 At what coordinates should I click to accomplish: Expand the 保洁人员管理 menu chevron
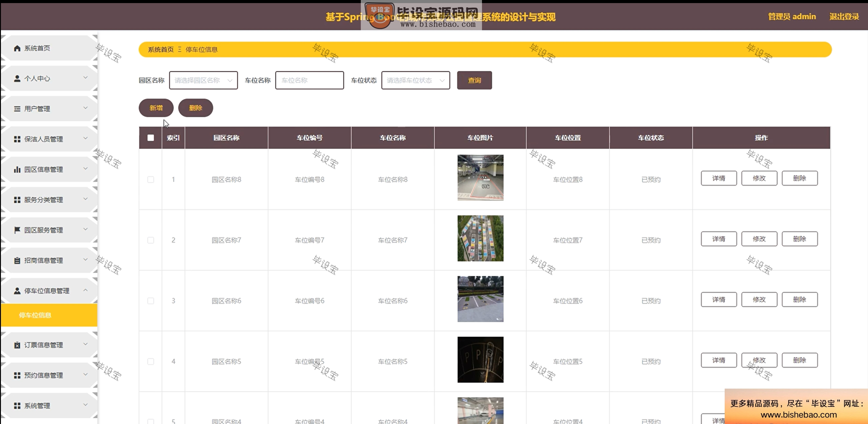click(x=86, y=138)
